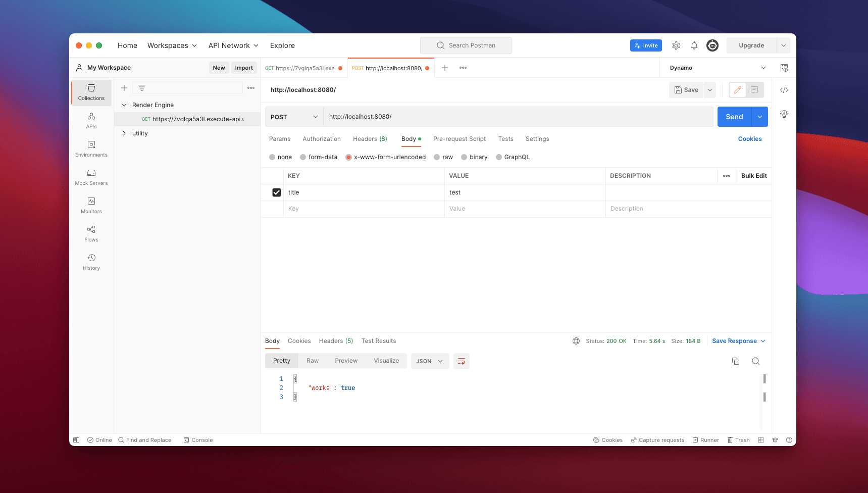Open the POST method dropdown
This screenshot has width=868, height=493.
click(294, 117)
